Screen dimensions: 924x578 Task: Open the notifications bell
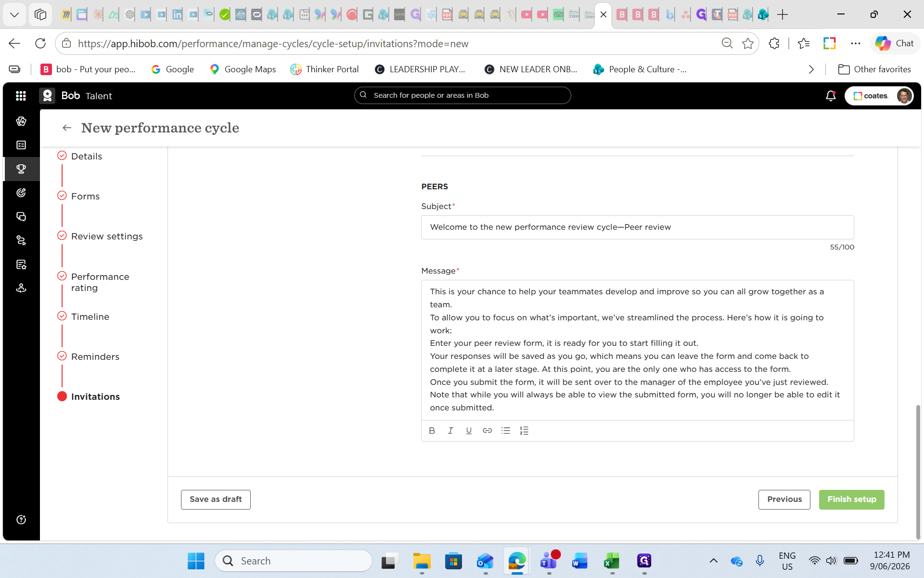(x=831, y=96)
